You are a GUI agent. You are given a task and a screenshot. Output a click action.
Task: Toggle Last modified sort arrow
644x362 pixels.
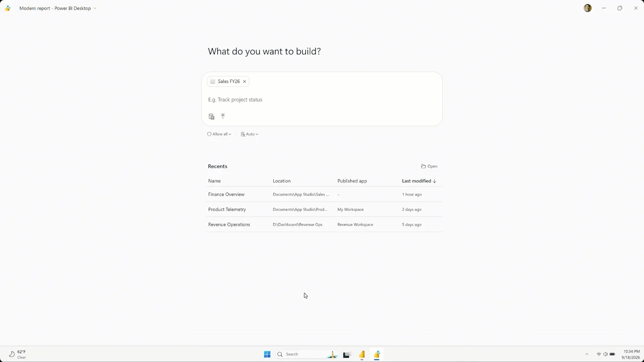click(x=435, y=181)
